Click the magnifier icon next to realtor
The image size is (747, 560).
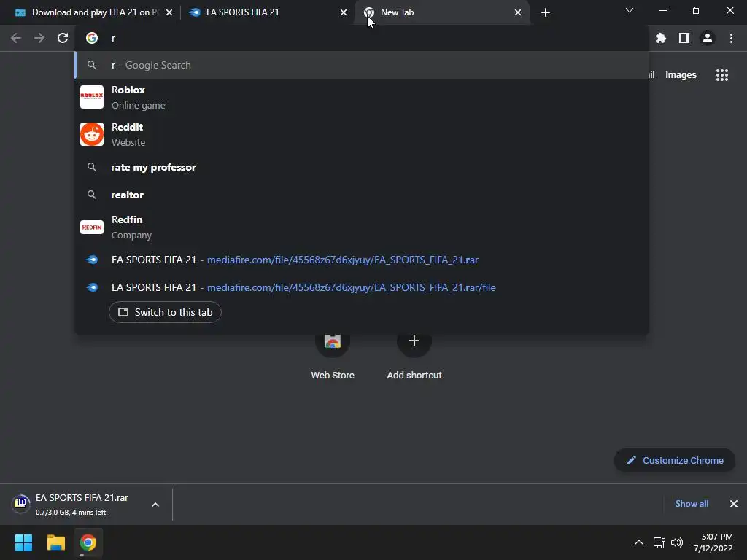point(92,195)
